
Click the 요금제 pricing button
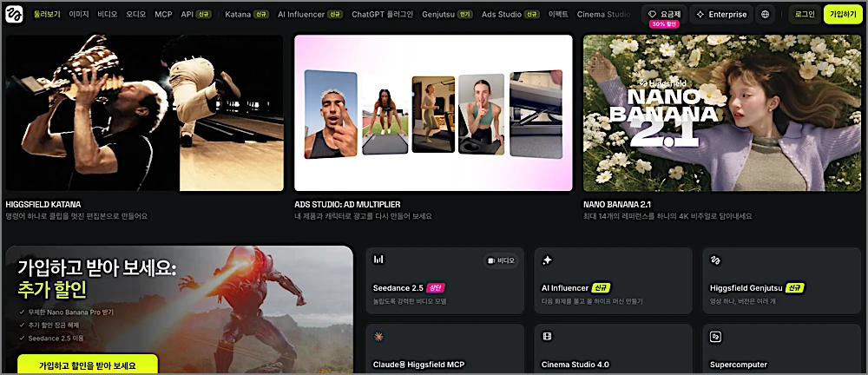664,15
